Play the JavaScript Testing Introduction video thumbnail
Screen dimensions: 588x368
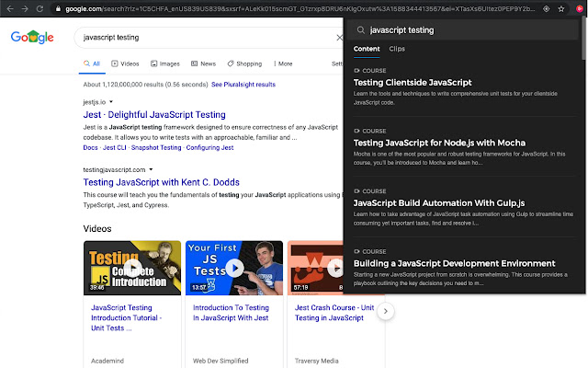click(x=132, y=268)
